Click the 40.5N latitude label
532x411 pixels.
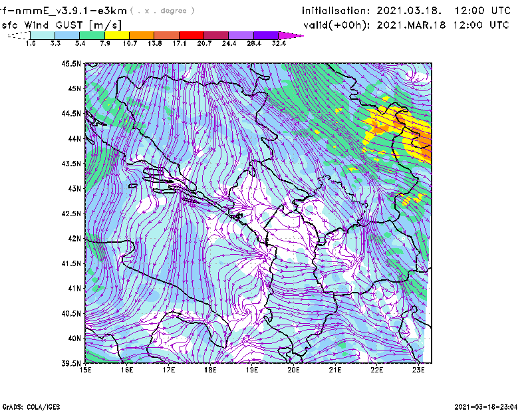(x=71, y=314)
